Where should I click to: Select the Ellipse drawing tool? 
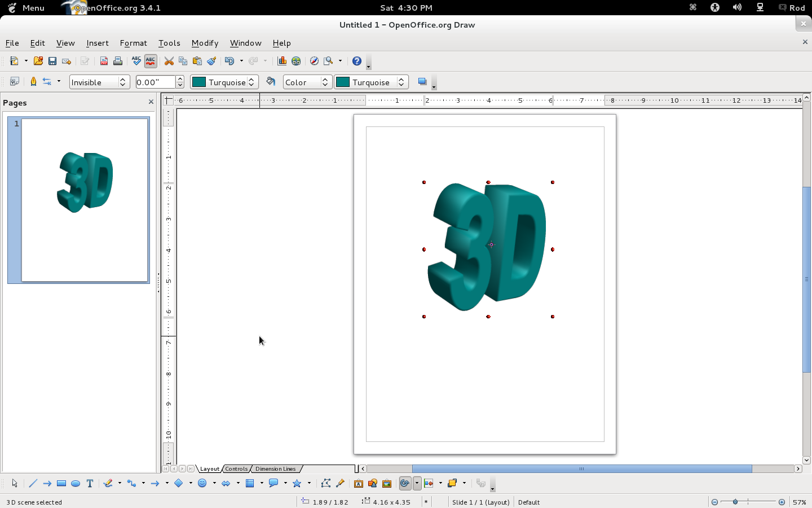76,484
